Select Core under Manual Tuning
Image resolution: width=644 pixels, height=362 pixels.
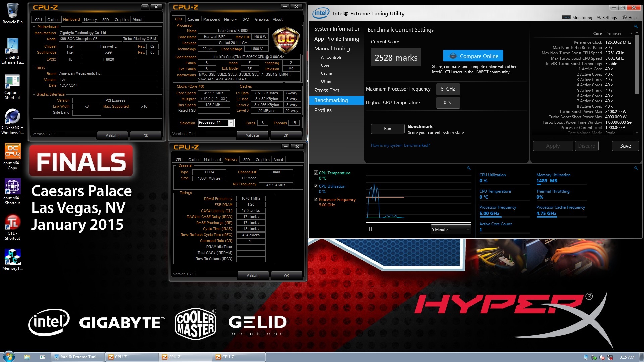325,65
